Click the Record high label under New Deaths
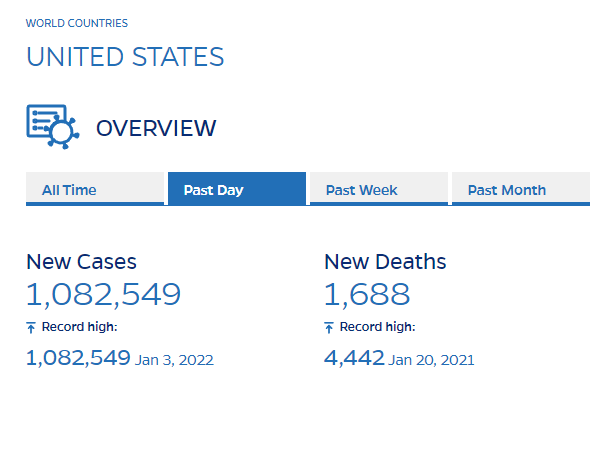614x460 pixels. 378,327
